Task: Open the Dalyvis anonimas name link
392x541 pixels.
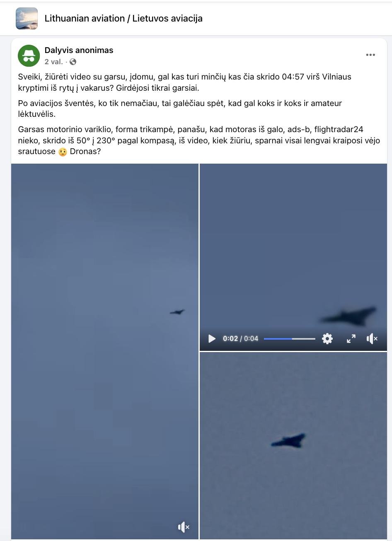Action: pyautogui.click(x=79, y=50)
